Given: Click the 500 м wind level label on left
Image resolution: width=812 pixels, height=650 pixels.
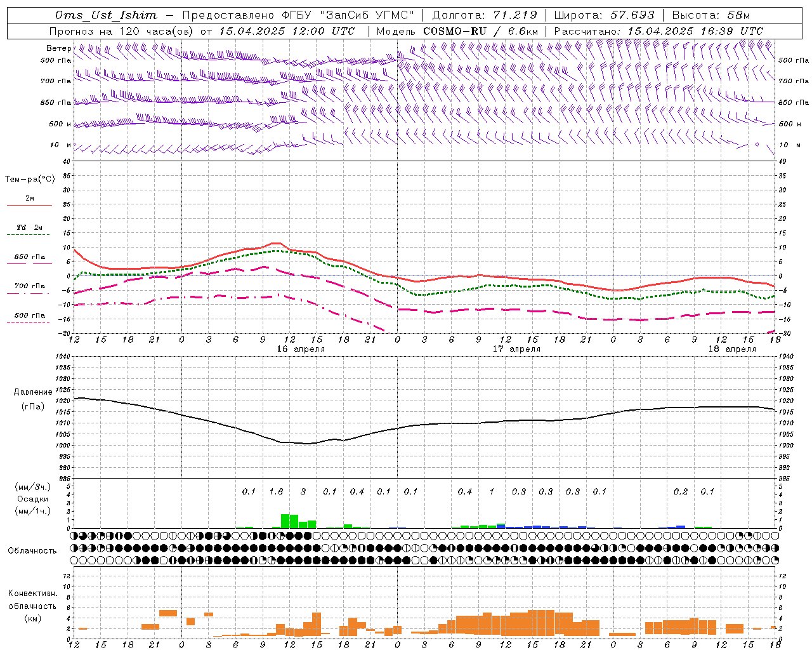Looking at the screenshot, I should point(60,124).
